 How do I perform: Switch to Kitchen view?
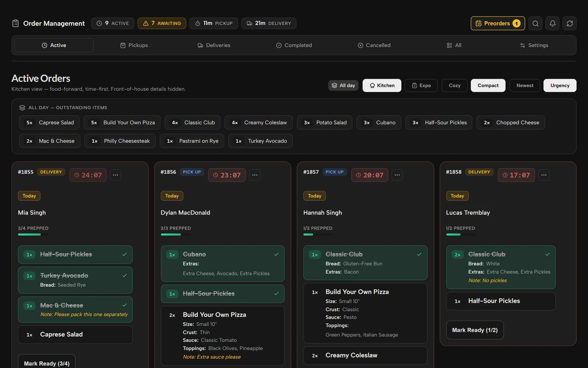click(x=382, y=85)
